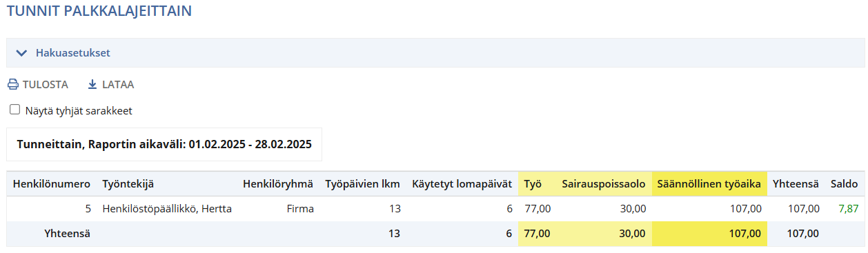Select the Henkilöstöpäällikkö, Hertta employee row
The image size is (868, 253).
(x=435, y=209)
